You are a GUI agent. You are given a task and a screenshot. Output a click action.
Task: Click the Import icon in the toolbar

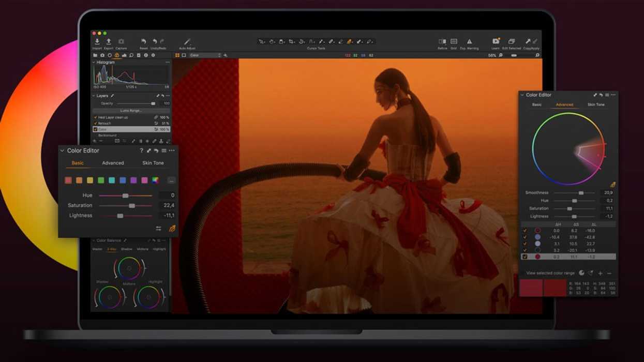pos(97,41)
